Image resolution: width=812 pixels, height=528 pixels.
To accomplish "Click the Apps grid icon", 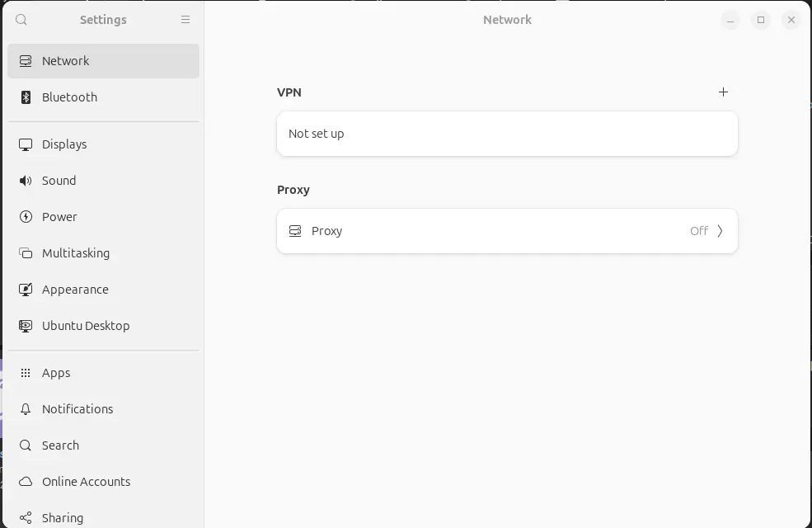I will 26,373.
